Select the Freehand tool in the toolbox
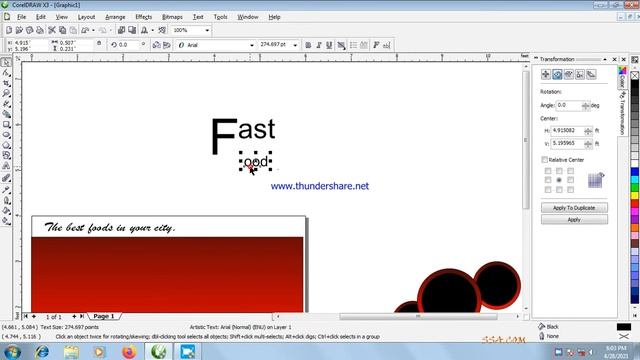The image size is (640, 360). click(6, 104)
